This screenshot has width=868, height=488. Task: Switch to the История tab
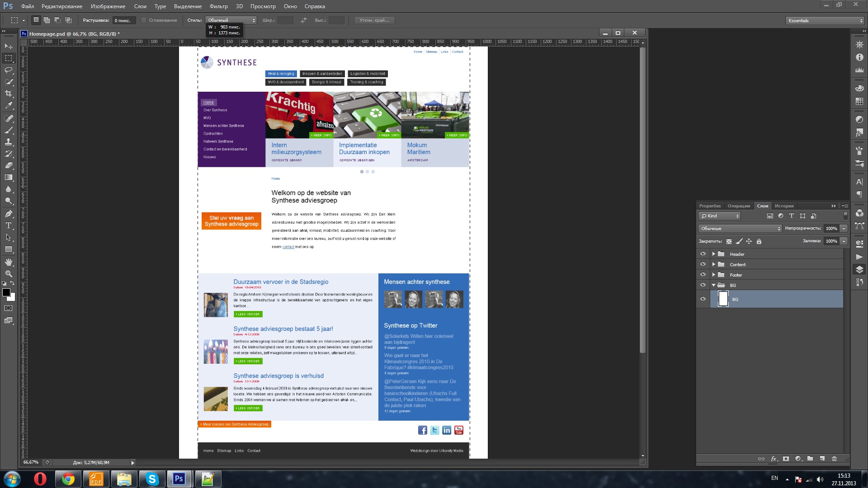click(784, 206)
